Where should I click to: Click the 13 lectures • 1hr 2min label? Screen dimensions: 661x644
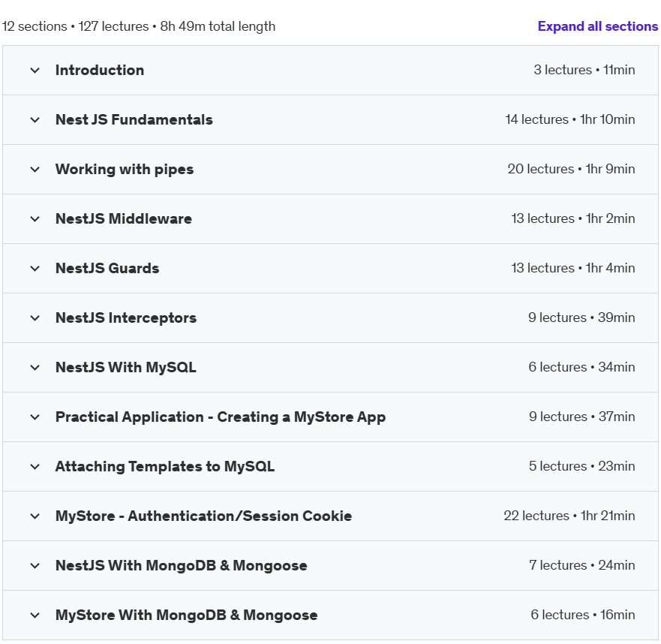[x=573, y=218]
